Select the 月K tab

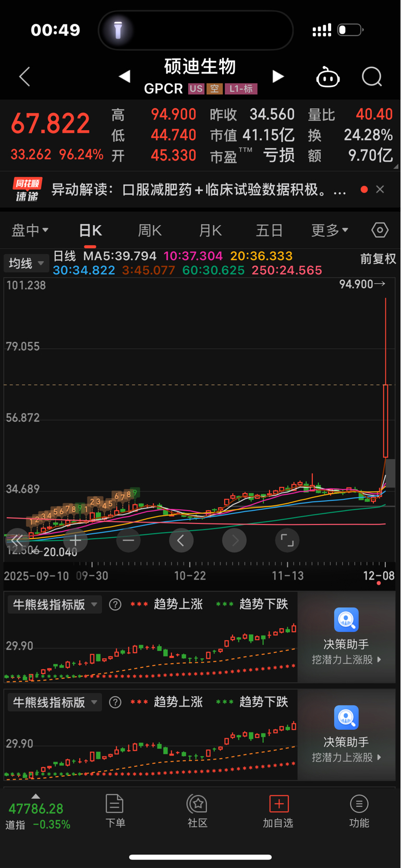[x=210, y=230]
